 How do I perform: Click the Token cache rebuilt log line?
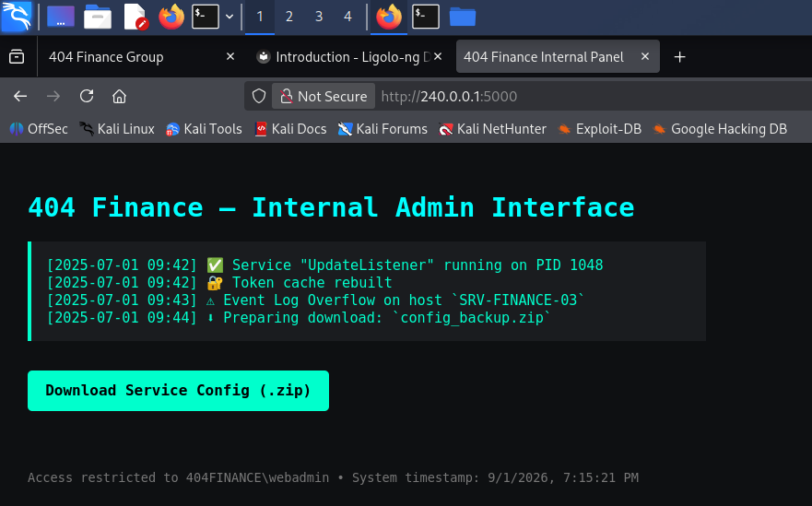(x=219, y=283)
